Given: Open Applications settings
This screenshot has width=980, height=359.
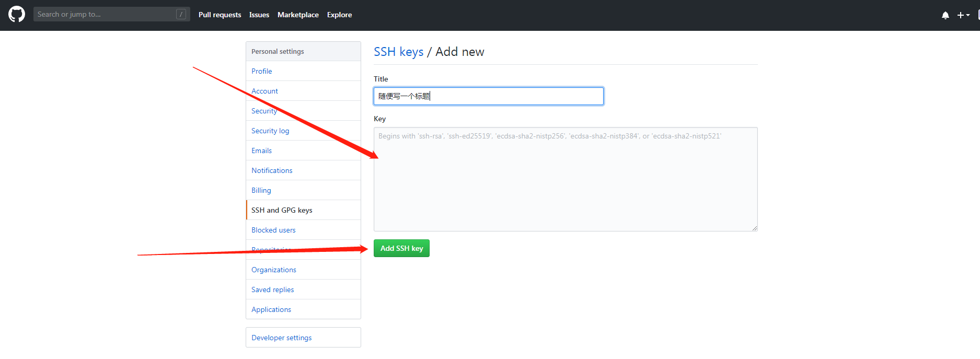Looking at the screenshot, I should click(303, 309).
